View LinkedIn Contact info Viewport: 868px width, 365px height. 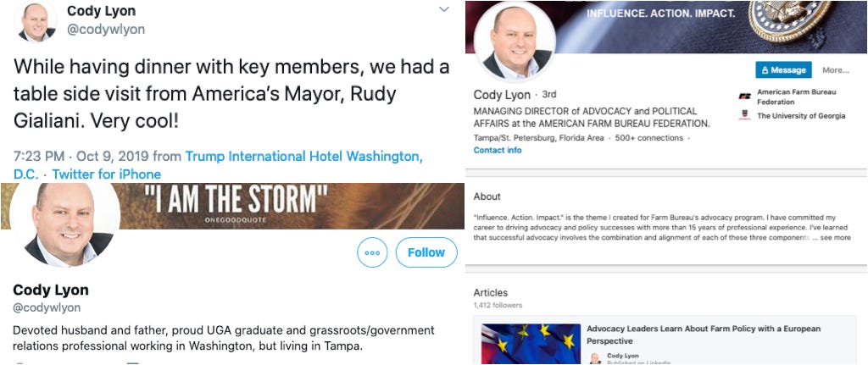coord(497,150)
